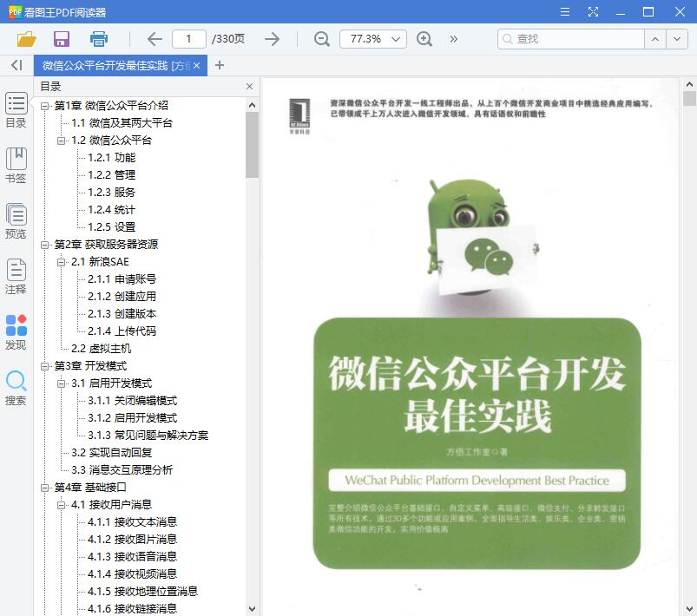Jump to 4.1.1 接收文本消息
Image resolution: width=697 pixels, height=616 pixels.
133,521
